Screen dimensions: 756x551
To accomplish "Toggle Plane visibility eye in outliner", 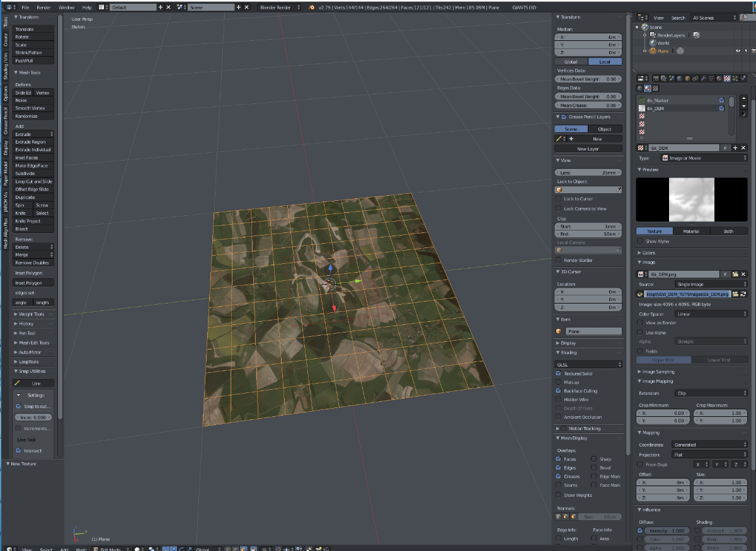I will (737, 50).
